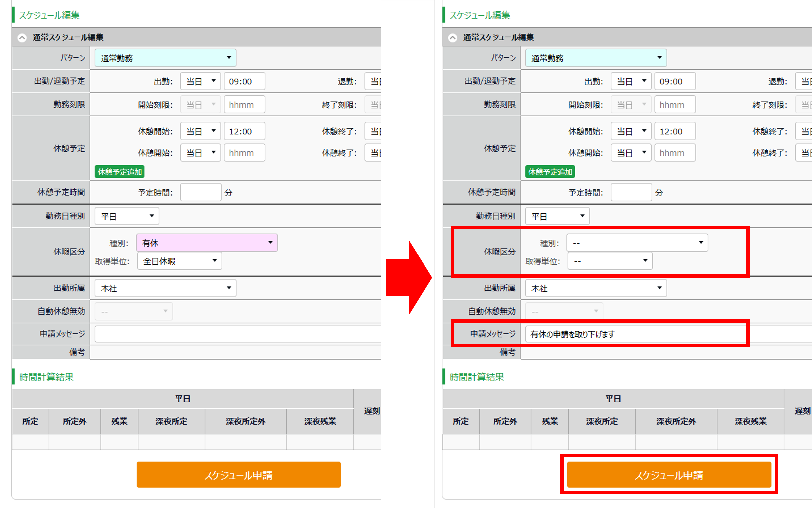The width and height of the screenshot is (812, 508).
Task: Open right パターン 通常勤務 dropdown
Action: click(x=596, y=58)
